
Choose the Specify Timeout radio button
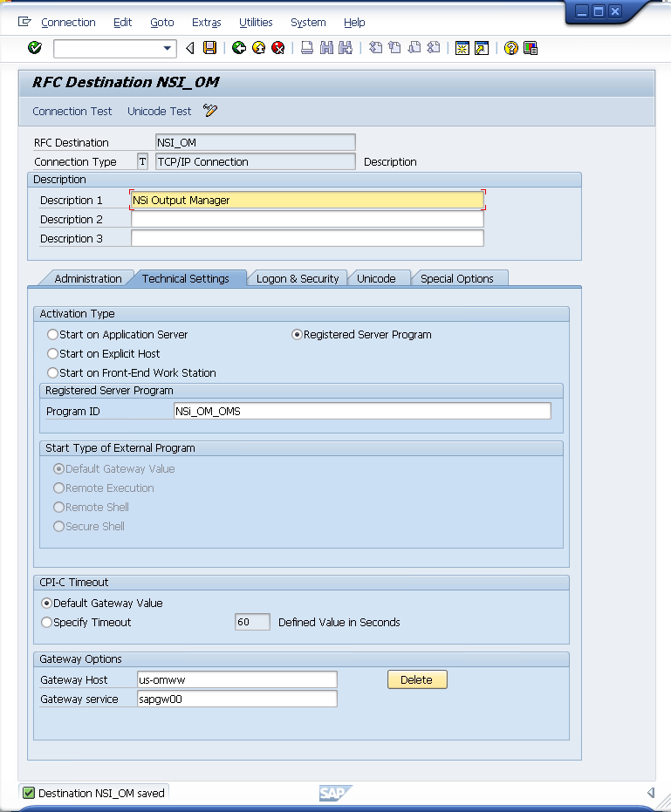coord(47,623)
